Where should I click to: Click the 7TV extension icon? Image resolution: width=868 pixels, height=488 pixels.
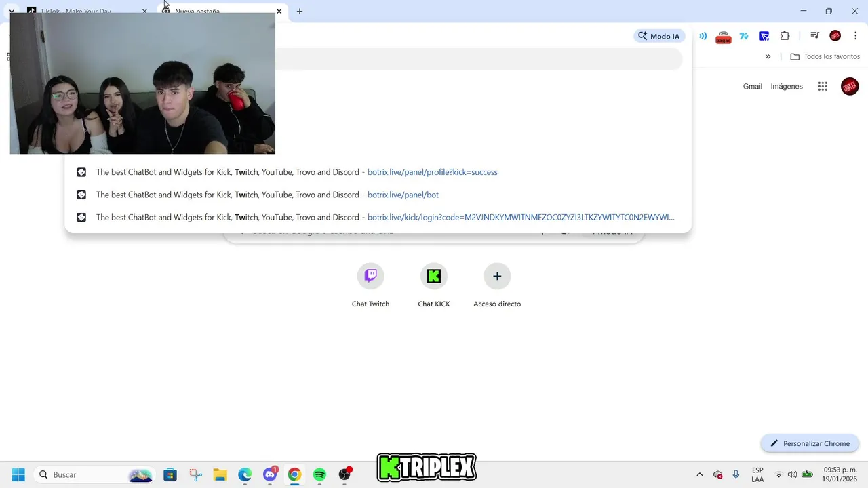(744, 36)
